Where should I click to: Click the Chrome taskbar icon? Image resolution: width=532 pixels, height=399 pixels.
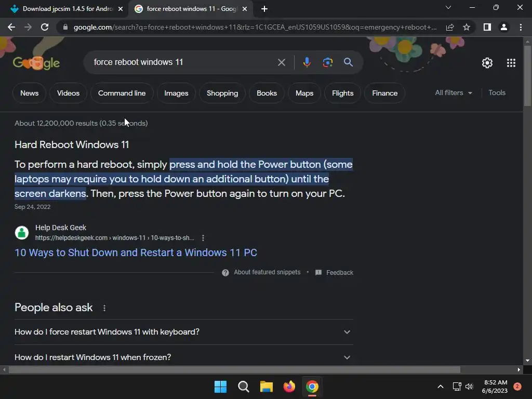pyautogui.click(x=312, y=387)
